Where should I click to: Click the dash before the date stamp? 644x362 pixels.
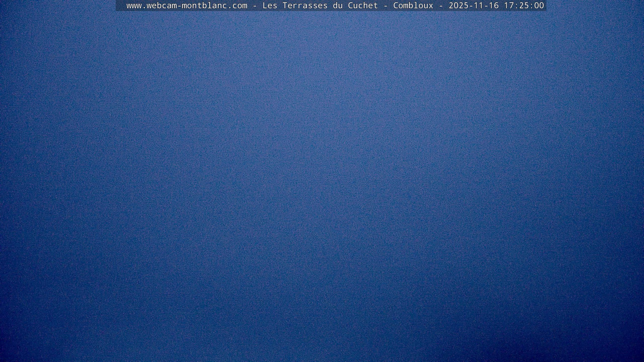tap(441, 6)
